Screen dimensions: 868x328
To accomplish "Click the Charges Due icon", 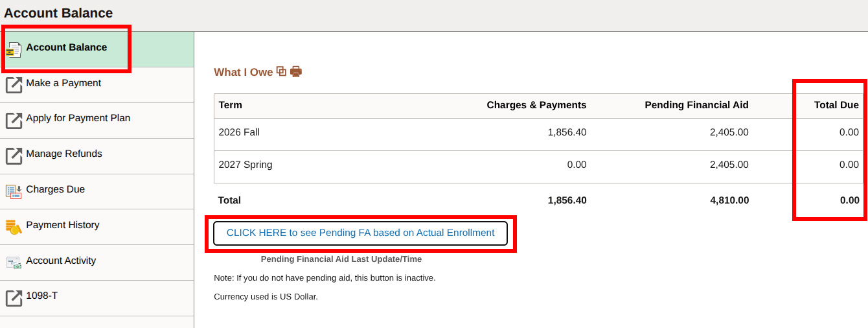I will (14, 191).
